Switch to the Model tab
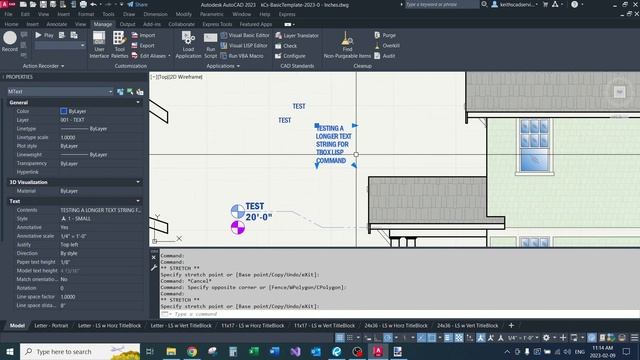 pos(17,325)
